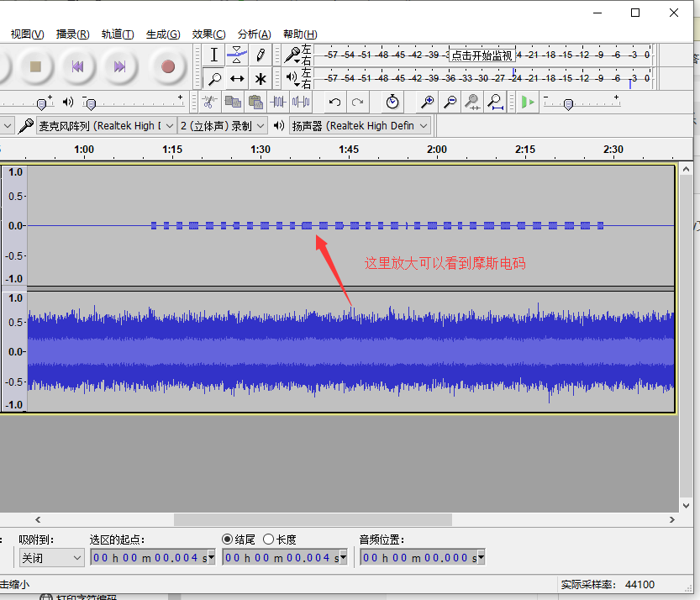Select the 长度 radio button
700x600 pixels.
268,539
